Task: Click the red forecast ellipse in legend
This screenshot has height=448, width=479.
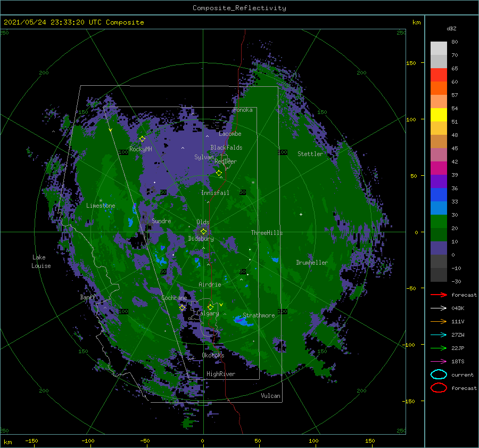Action: (x=439, y=388)
